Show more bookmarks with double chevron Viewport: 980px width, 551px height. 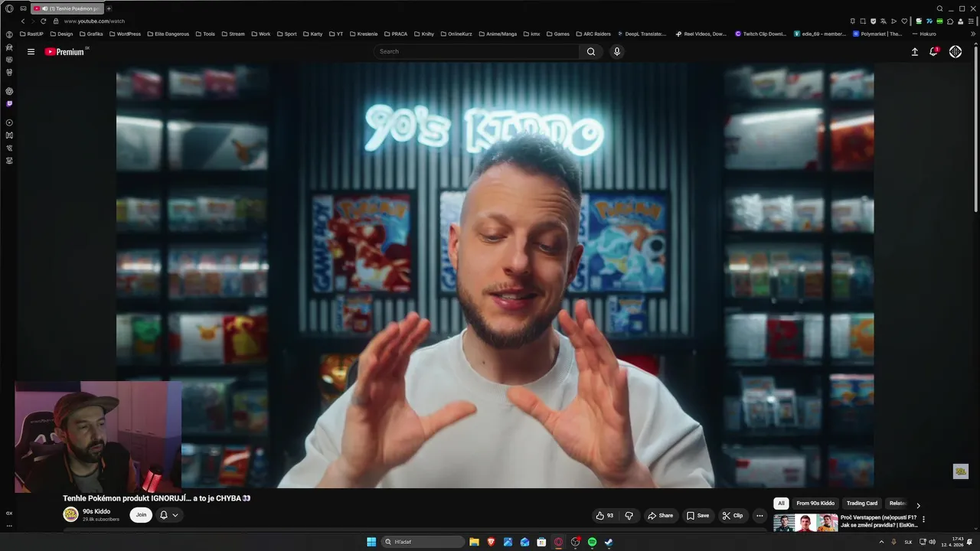[973, 34]
